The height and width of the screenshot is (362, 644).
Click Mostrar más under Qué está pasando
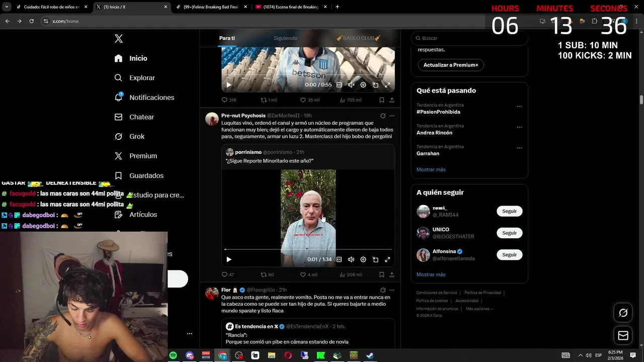tap(431, 169)
